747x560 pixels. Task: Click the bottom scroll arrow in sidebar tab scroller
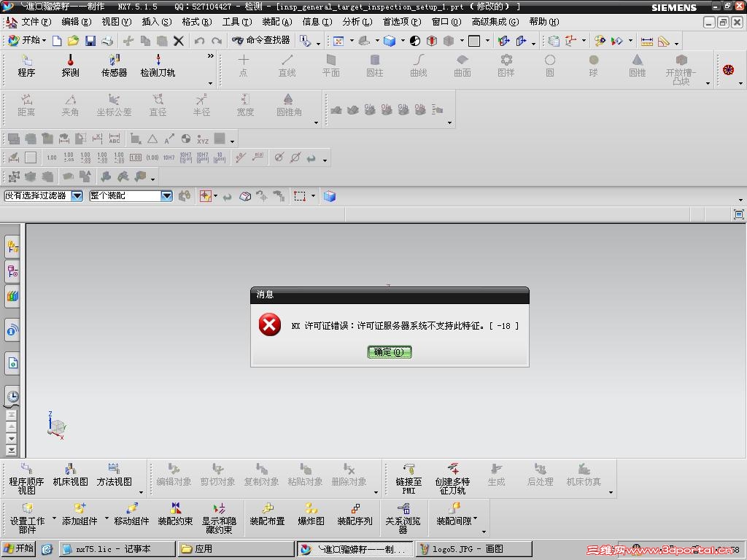click(12, 450)
